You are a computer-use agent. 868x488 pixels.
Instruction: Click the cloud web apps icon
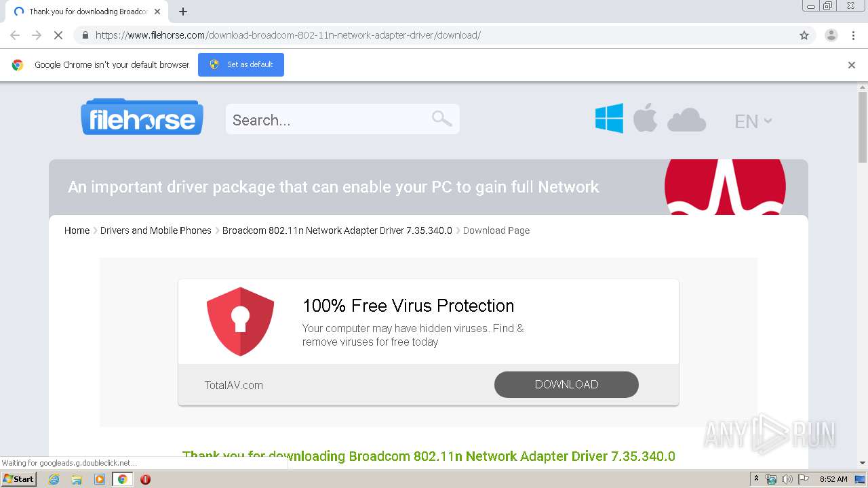pyautogui.click(x=686, y=120)
